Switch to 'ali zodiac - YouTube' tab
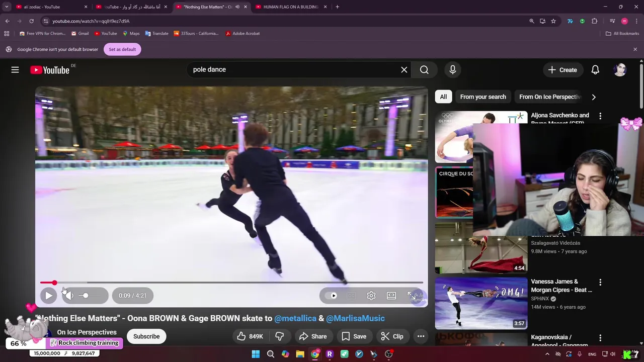 click(52, 7)
